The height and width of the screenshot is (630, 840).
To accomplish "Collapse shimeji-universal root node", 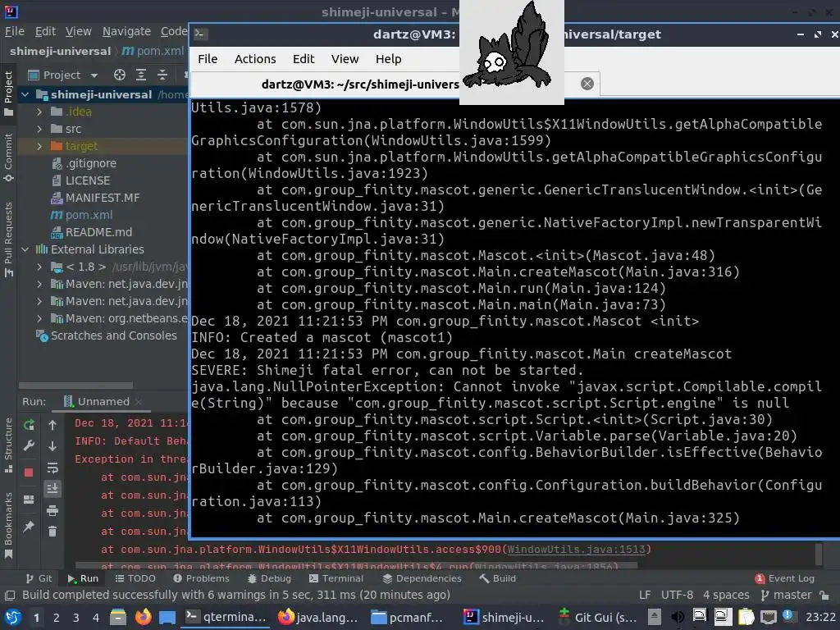I will 25,95.
